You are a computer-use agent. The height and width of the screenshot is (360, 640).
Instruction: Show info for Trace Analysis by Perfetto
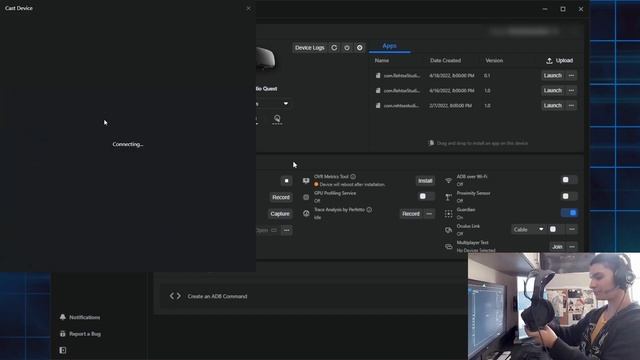pyautogui.click(x=369, y=210)
